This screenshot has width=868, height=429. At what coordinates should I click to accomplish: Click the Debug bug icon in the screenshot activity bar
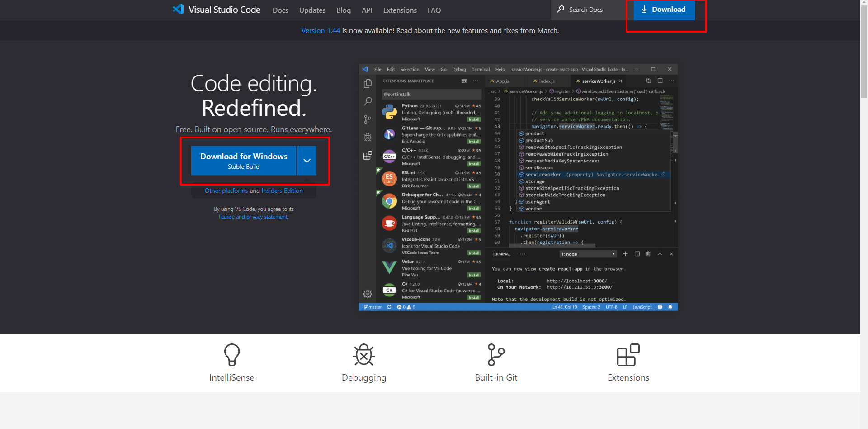pos(368,137)
